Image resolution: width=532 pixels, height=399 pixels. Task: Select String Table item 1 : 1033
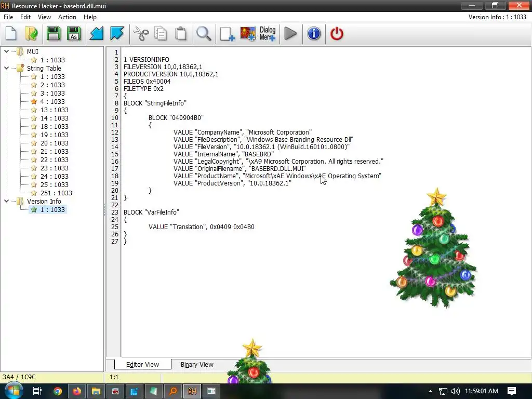click(52, 77)
